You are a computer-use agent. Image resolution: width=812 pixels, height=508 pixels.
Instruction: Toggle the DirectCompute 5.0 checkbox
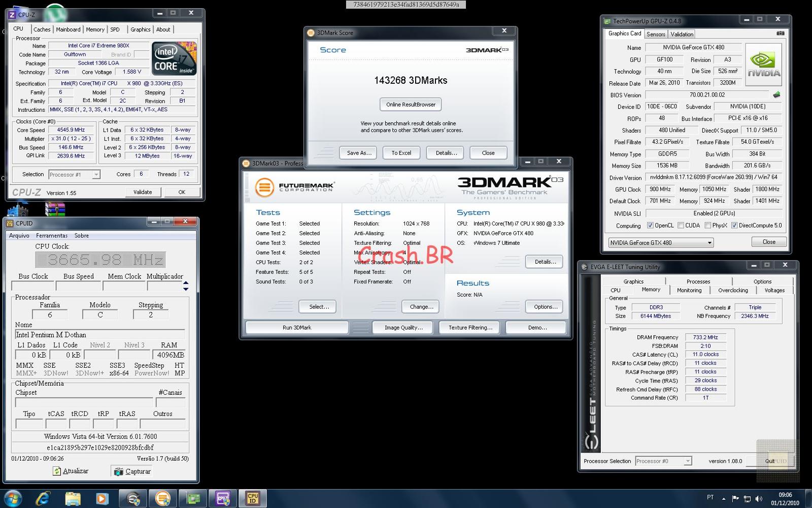tap(734, 226)
